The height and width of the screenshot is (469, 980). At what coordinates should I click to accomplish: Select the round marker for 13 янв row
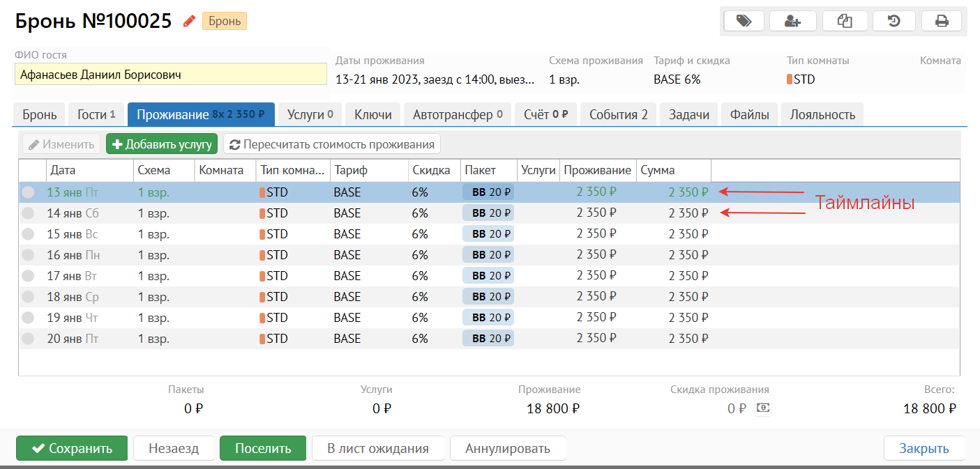point(28,193)
